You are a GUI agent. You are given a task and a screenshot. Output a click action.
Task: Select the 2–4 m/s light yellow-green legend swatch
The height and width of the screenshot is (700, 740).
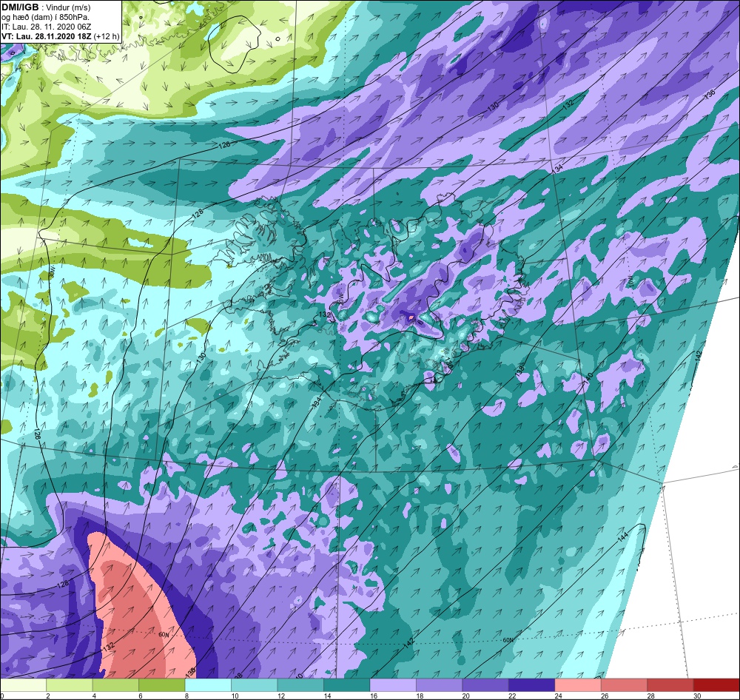70,685
